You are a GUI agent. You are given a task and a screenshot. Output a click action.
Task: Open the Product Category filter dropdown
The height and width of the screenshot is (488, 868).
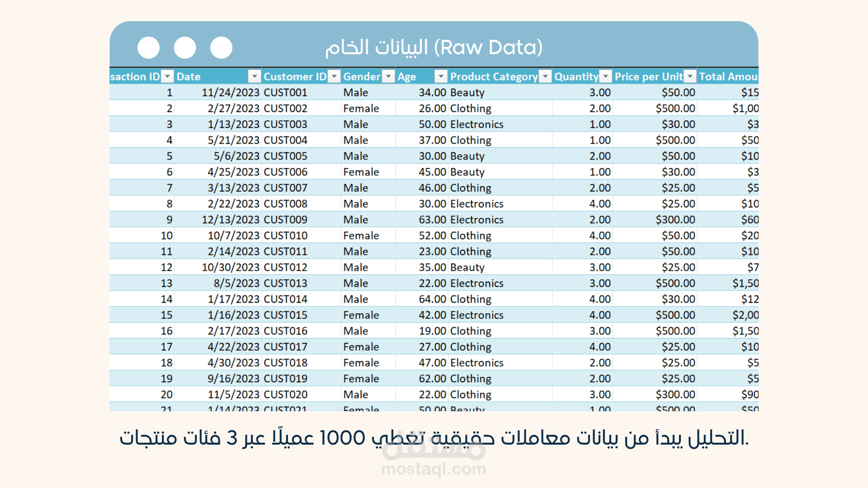coord(546,76)
